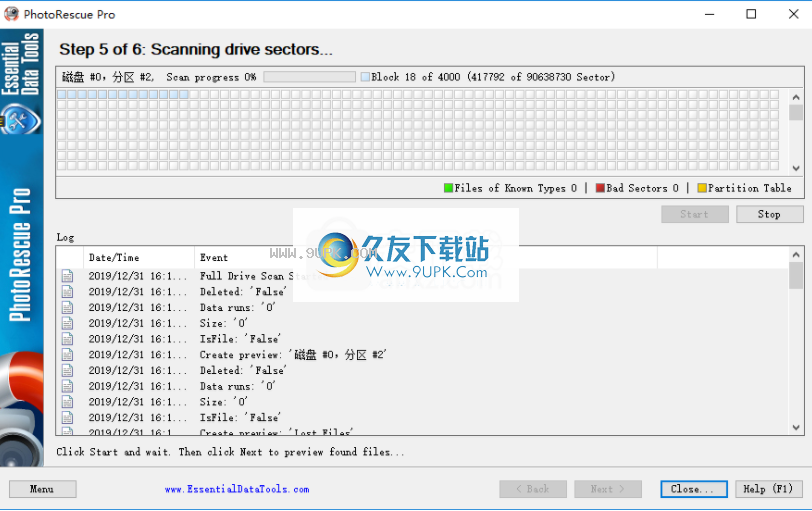Select the 'Create preview' partition #2 log event
Image resolution: width=812 pixels, height=511 pixels.
tap(293, 355)
